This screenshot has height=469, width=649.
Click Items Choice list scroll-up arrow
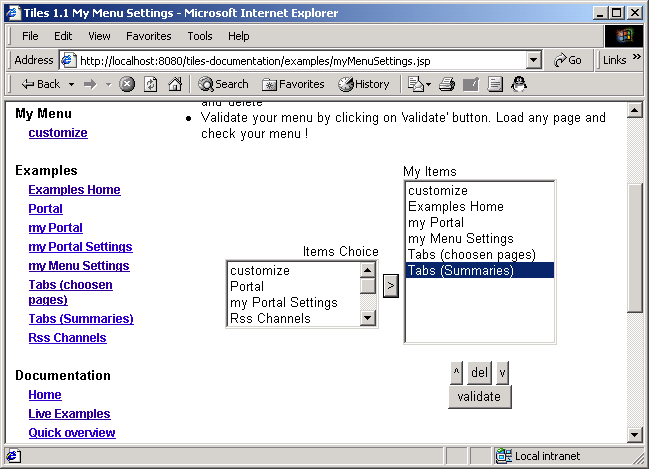pos(368,270)
